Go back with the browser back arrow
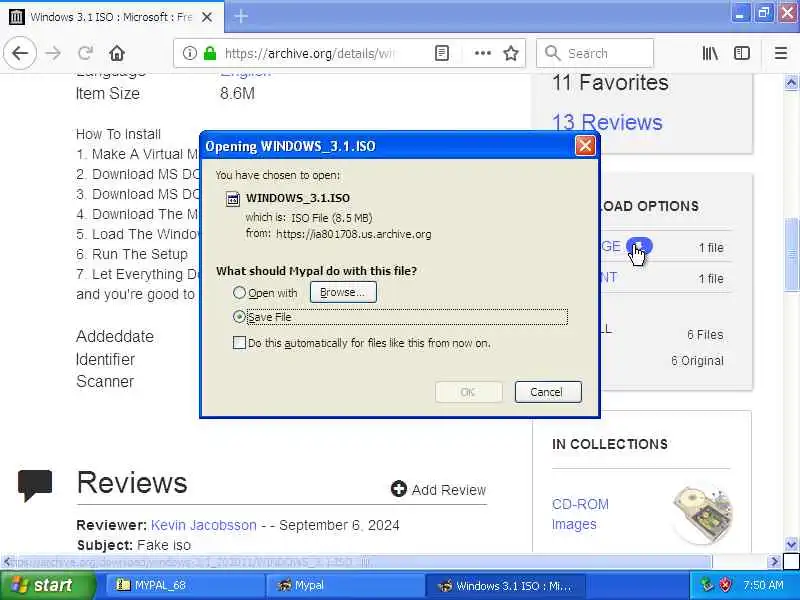 [20, 53]
